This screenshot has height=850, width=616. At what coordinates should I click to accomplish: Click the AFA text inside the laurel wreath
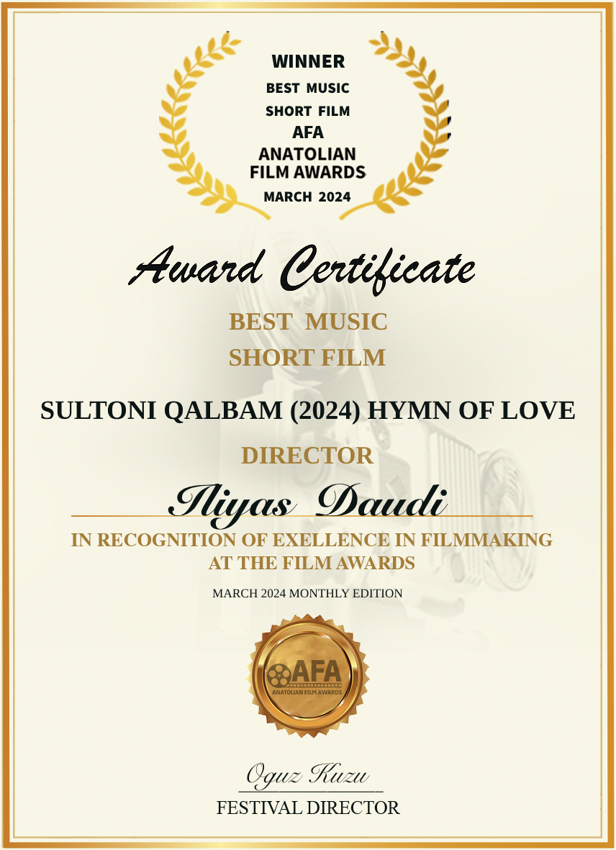click(x=308, y=132)
